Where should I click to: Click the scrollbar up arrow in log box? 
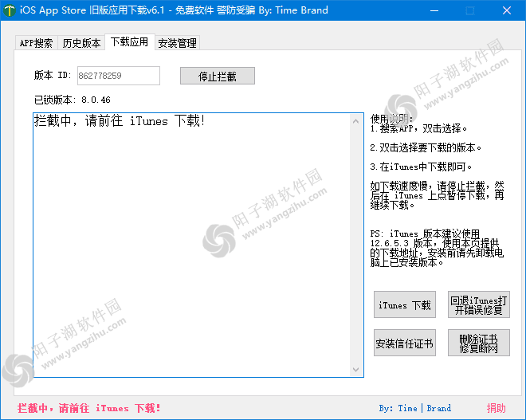(x=356, y=121)
